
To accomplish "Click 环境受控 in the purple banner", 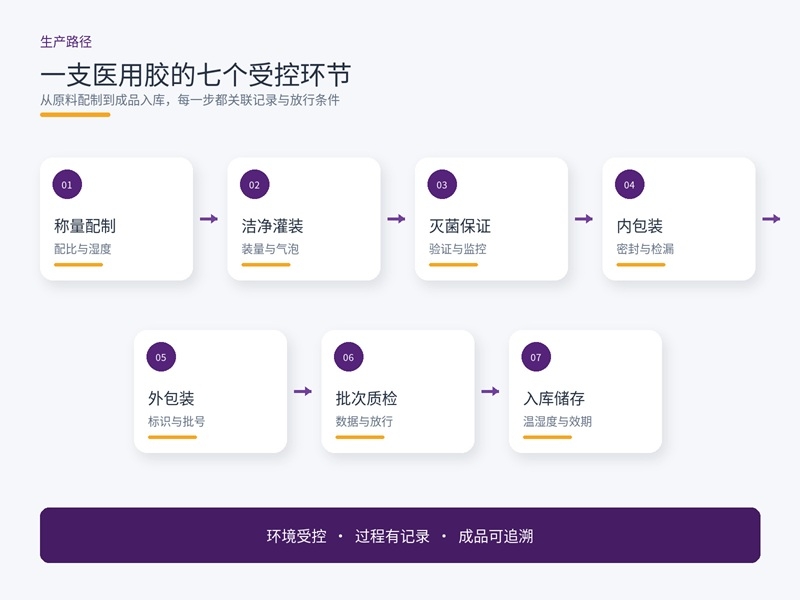I will click(296, 536).
